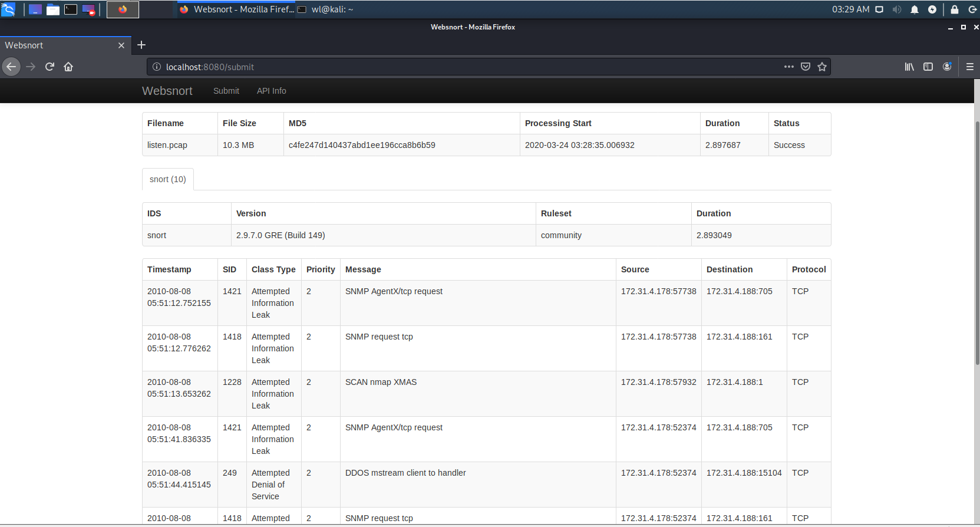Save page to Pocket icon
This screenshot has height=527, width=980.
click(x=806, y=67)
